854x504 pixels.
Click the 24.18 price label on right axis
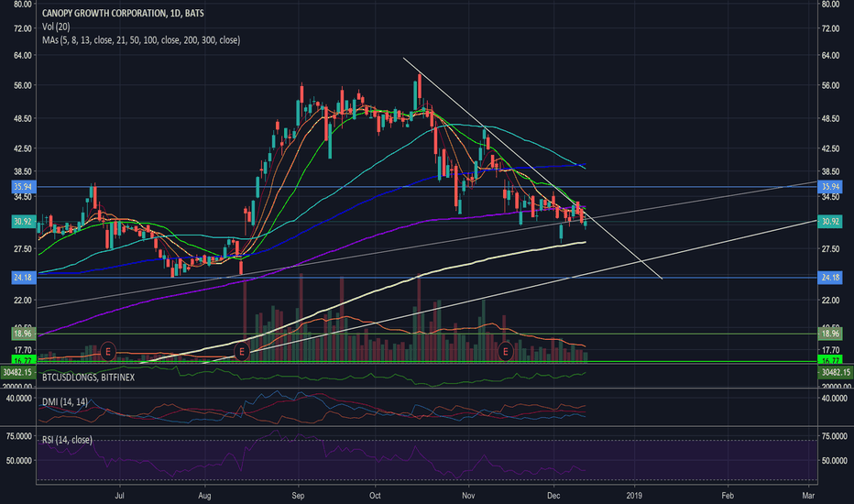tap(830, 278)
